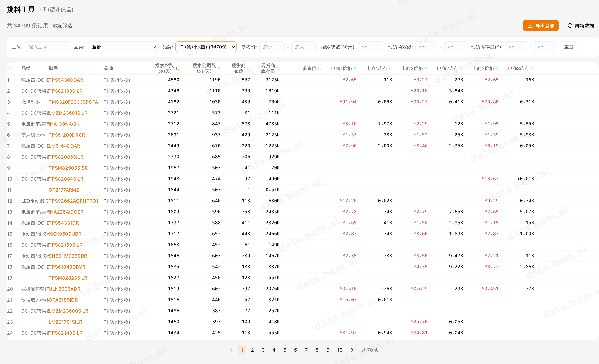This screenshot has width=599, height=364.
Task: Focus 搜索次数(30天) >= input
Action: pyautogui.click(x=370, y=47)
